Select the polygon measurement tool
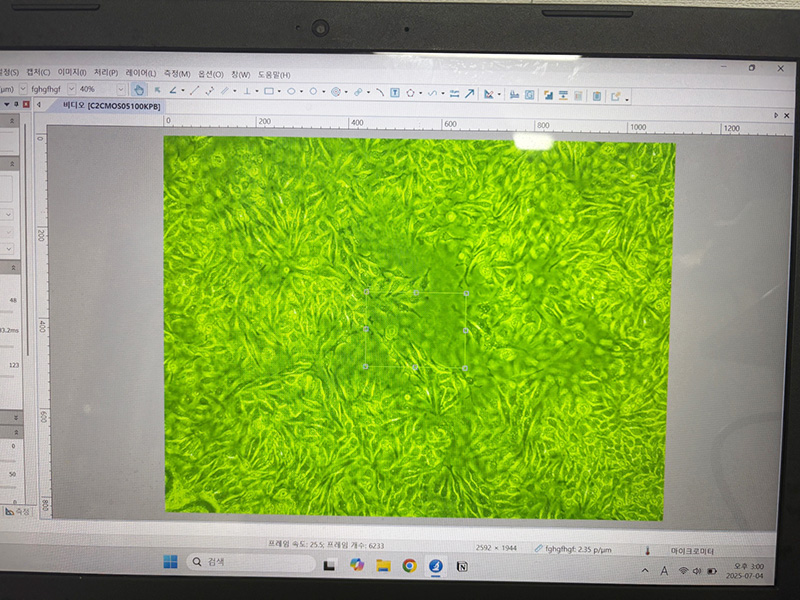The width and height of the screenshot is (800, 600). (x=412, y=92)
